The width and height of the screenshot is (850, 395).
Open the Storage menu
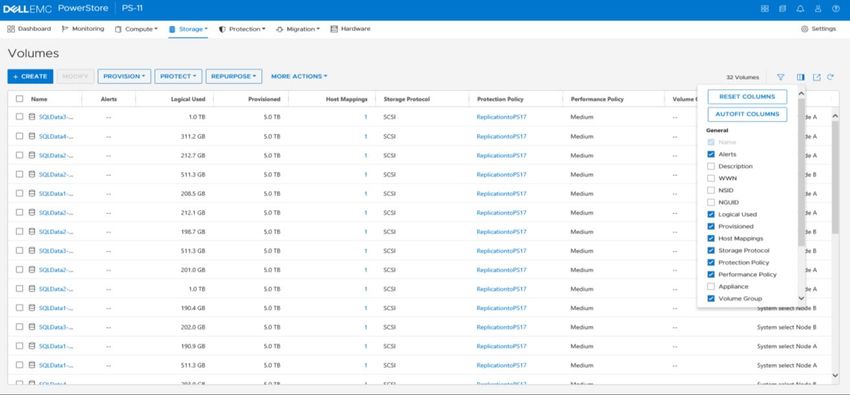188,29
